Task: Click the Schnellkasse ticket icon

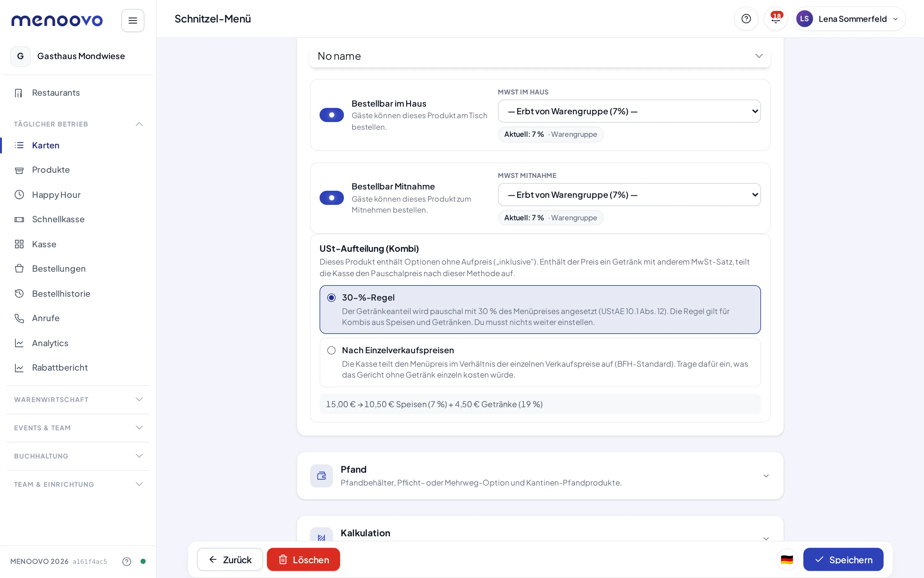Action: pyautogui.click(x=19, y=219)
